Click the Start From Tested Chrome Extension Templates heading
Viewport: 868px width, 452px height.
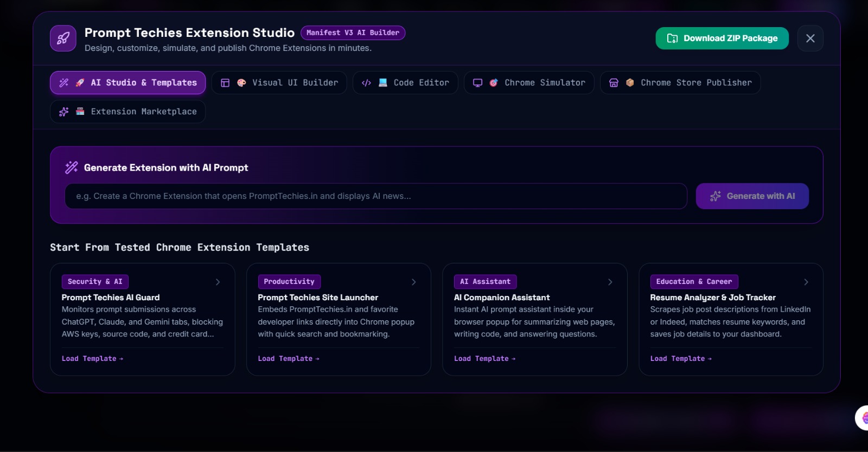click(180, 248)
